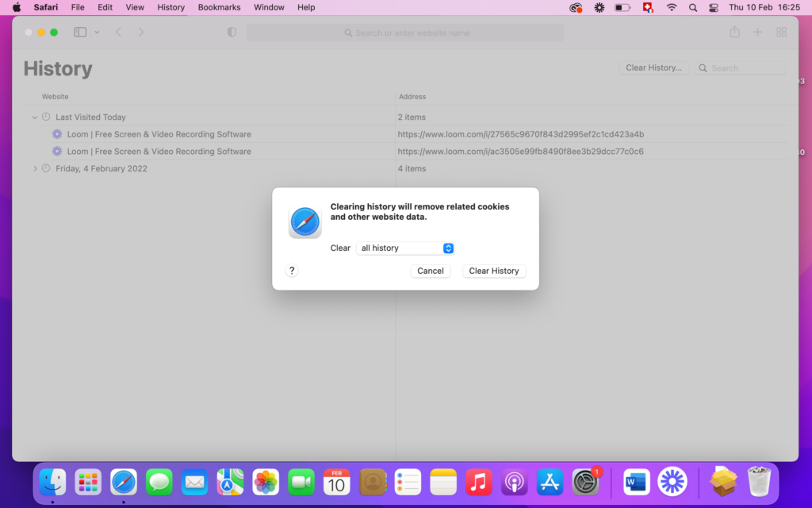
Task: Cancel the clear history dialog
Action: [431, 271]
